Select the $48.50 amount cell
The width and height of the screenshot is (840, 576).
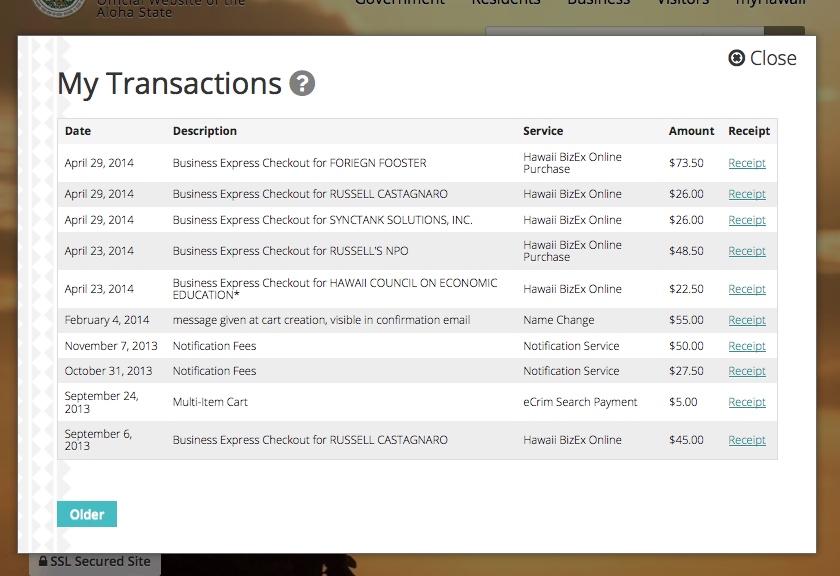[x=686, y=251]
